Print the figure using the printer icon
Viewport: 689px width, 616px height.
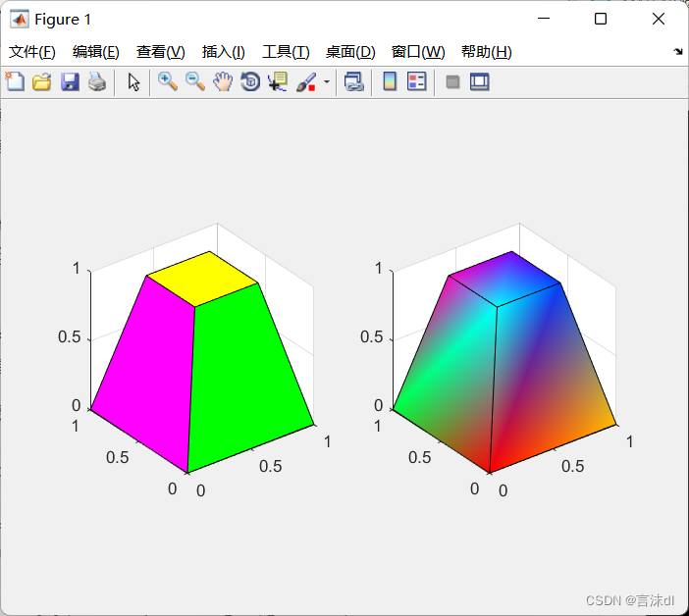(x=96, y=82)
